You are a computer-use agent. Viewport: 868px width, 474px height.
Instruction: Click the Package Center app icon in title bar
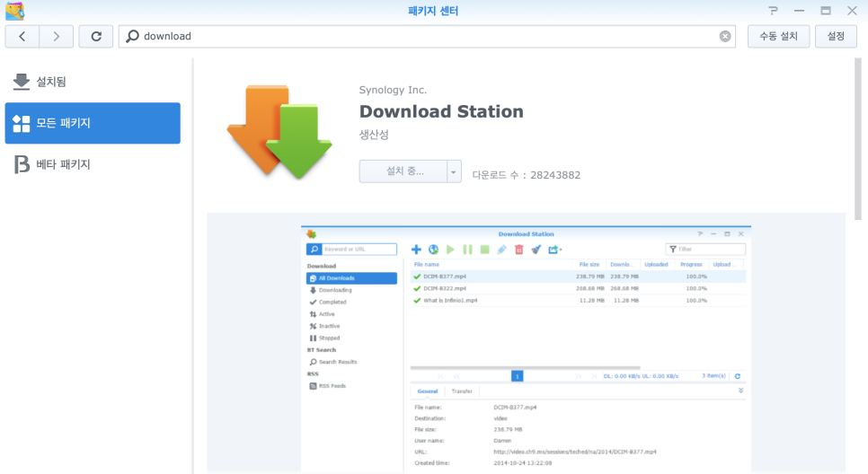[15, 11]
